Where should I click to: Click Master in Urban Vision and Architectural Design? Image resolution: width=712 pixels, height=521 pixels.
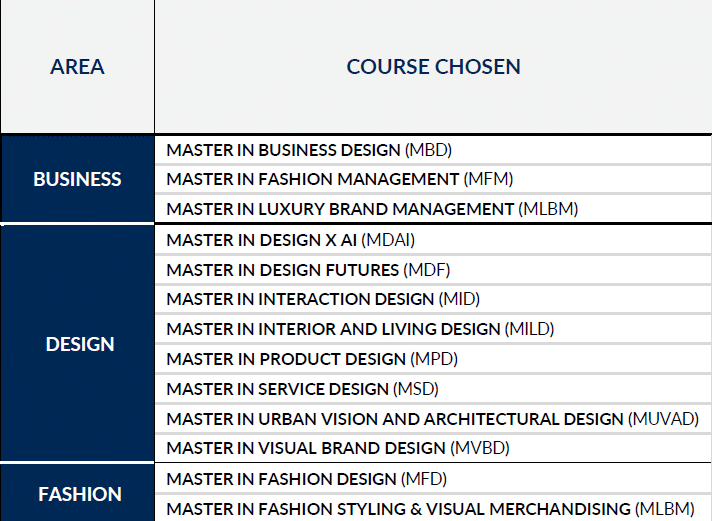432,418
